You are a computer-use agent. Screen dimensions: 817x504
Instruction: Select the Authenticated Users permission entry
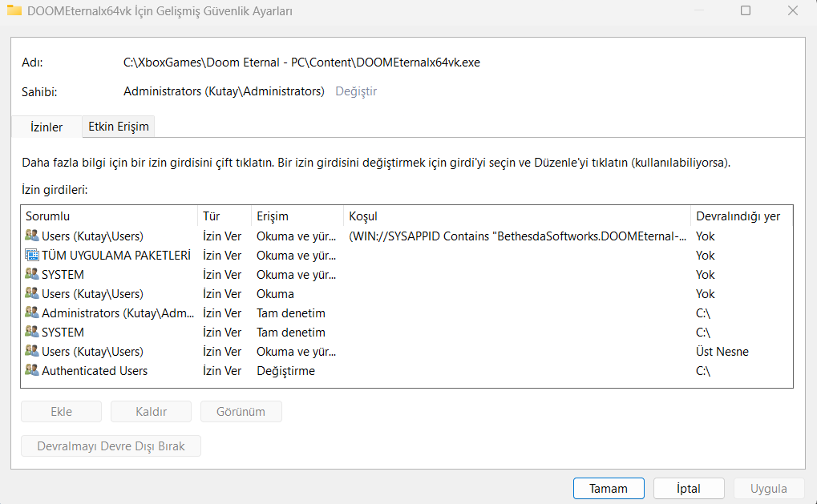[x=407, y=371]
